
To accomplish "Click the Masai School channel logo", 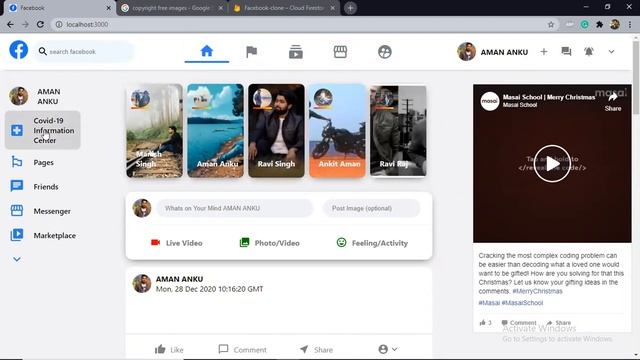I will tap(489, 101).
